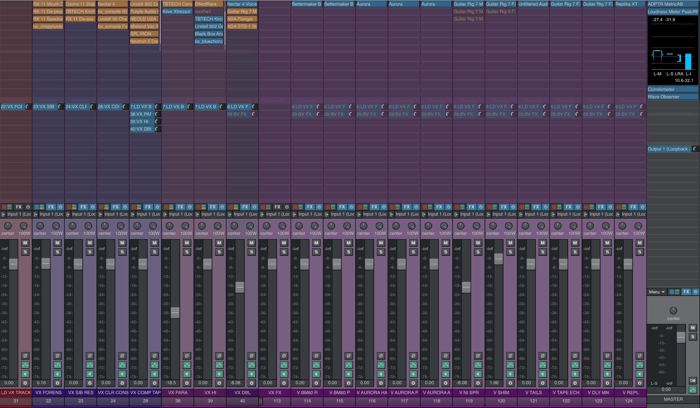
Task: Open the input selector on V REPL
Action: (633, 214)
